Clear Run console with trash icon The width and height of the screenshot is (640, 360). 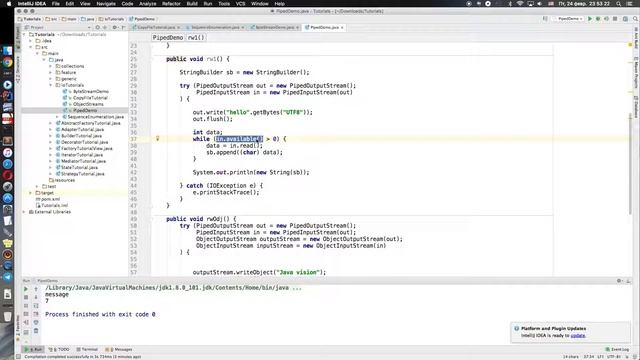click(36, 331)
